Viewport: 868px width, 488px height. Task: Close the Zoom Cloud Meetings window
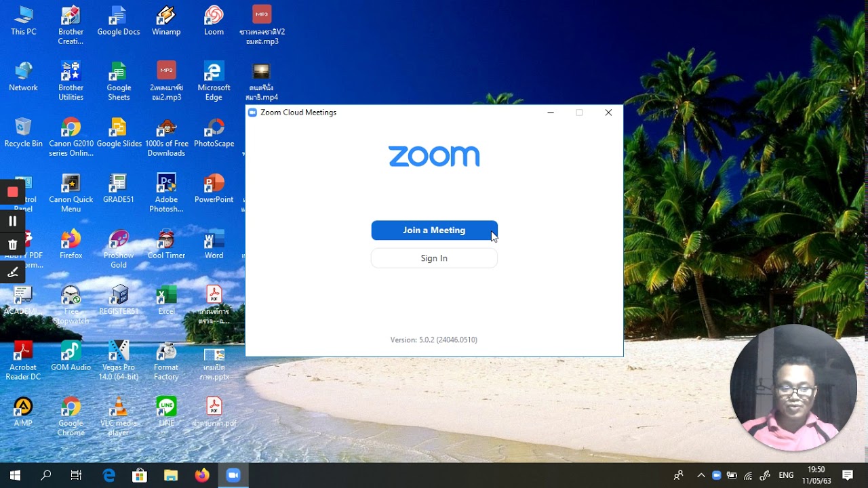(x=608, y=113)
